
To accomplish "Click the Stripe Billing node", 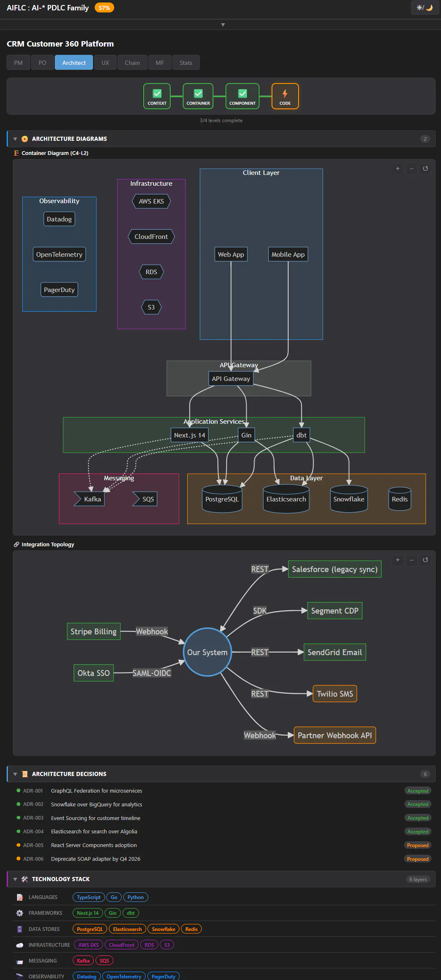I will pos(93,631).
